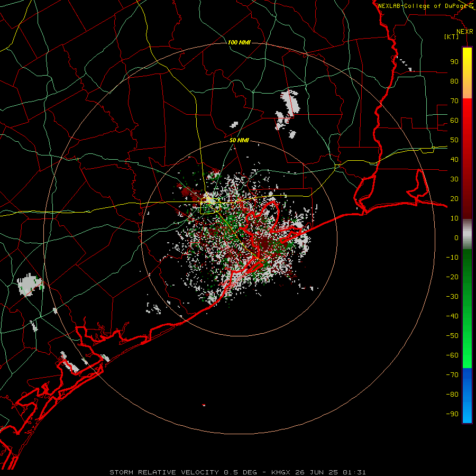The image size is (476, 476).
Task: Select the -40 knot scale label
Action: click(452, 316)
